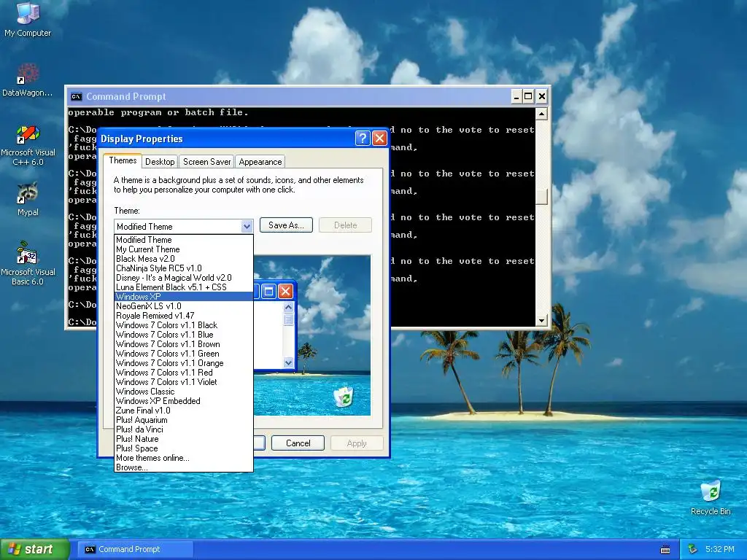The image size is (747, 560).
Task: Click the Apply button
Action: [x=357, y=443]
